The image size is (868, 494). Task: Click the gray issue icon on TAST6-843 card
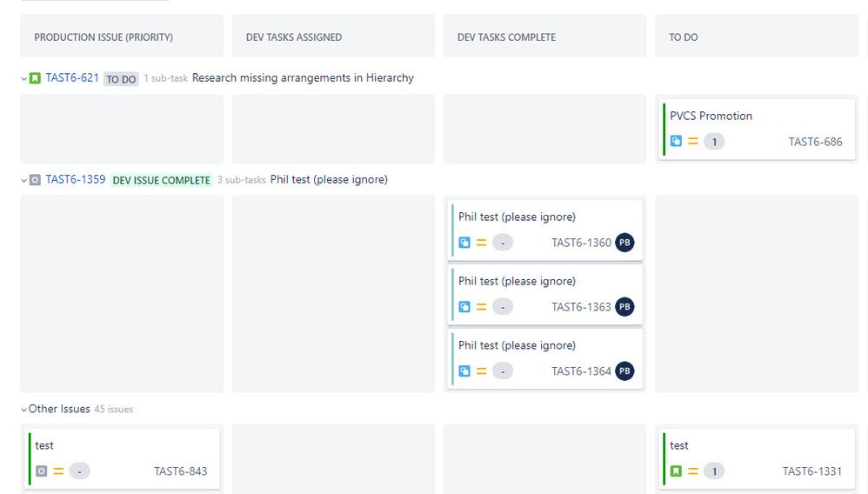coord(42,471)
